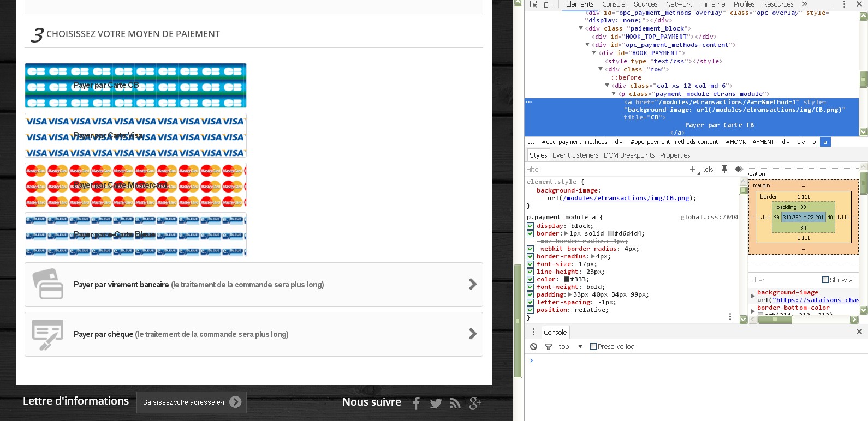Viewport: 868px width, 421px height.
Task: Open the DevTools three-dot settings menu
Action: (x=844, y=4)
